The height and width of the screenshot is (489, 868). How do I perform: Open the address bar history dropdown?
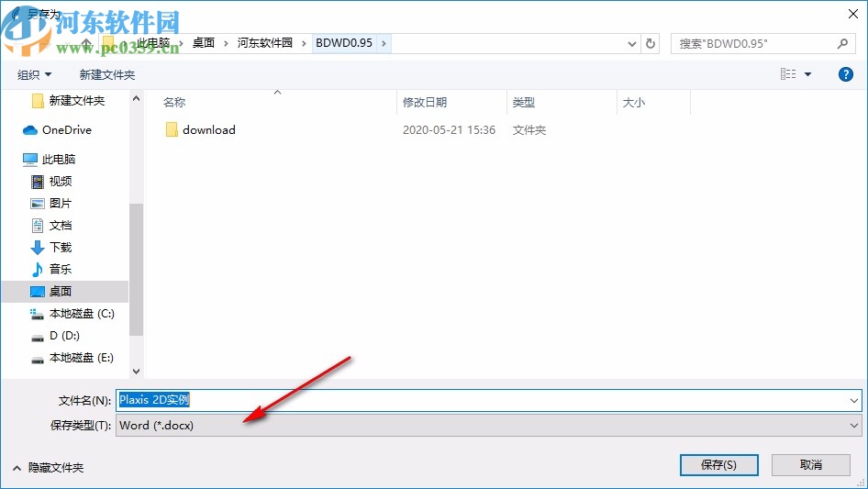click(x=631, y=44)
